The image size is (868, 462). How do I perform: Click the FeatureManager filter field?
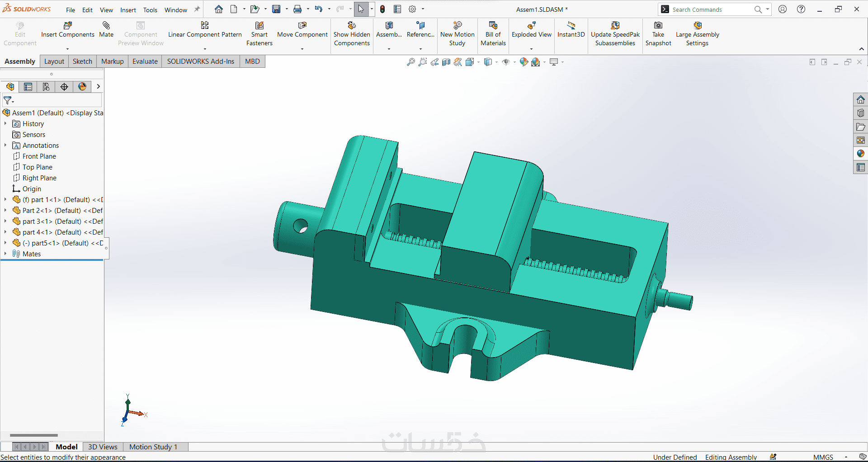coord(52,100)
